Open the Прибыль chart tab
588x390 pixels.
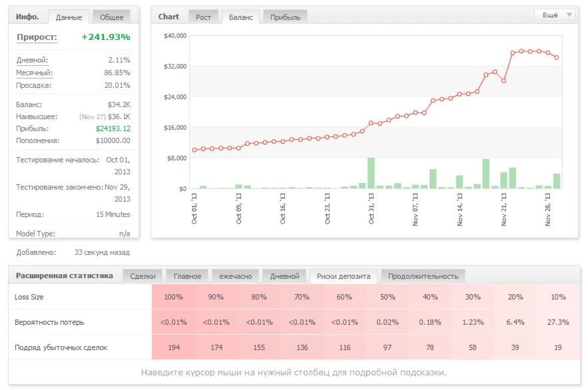coord(285,17)
